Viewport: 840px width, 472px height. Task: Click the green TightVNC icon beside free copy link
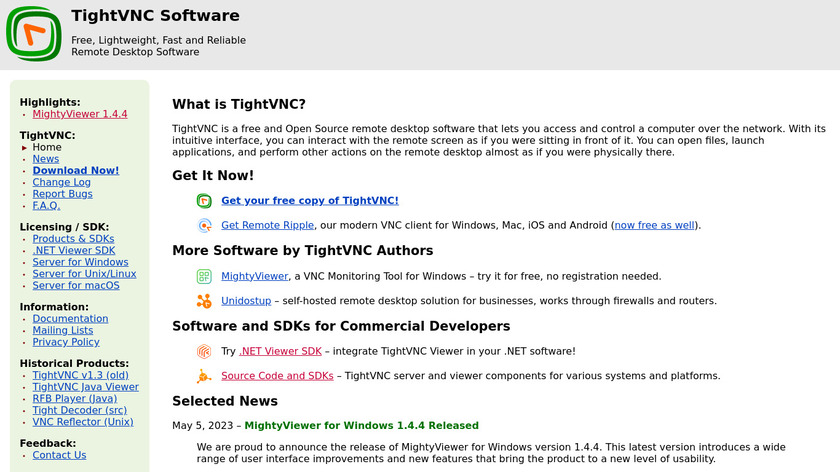204,201
